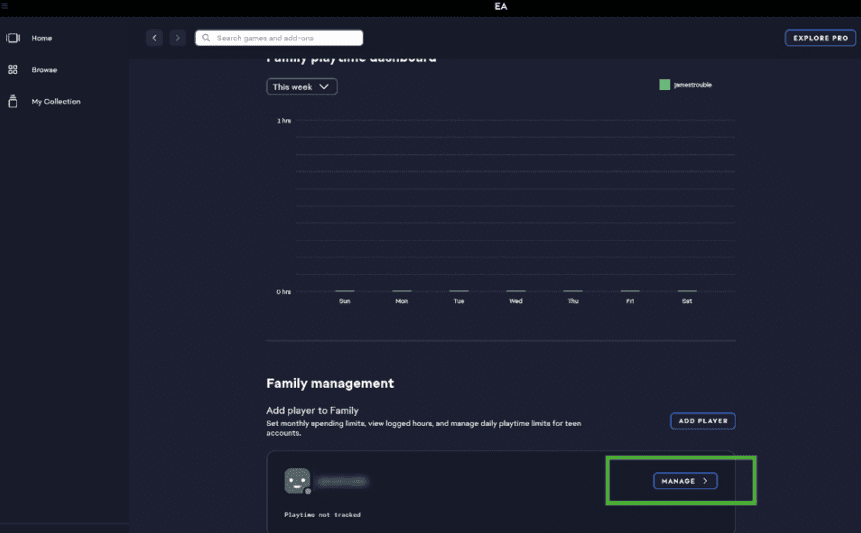Focus the Search games and add-ons field
The width and height of the screenshot is (861, 533).
[279, 38]
